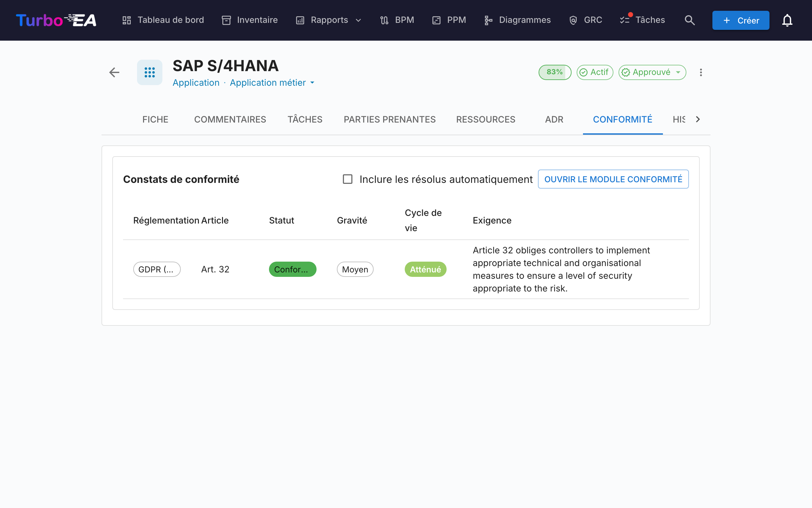Open the notifications bell
The height and width of the screenshot is (508, 812).
[x=787, y=20]
